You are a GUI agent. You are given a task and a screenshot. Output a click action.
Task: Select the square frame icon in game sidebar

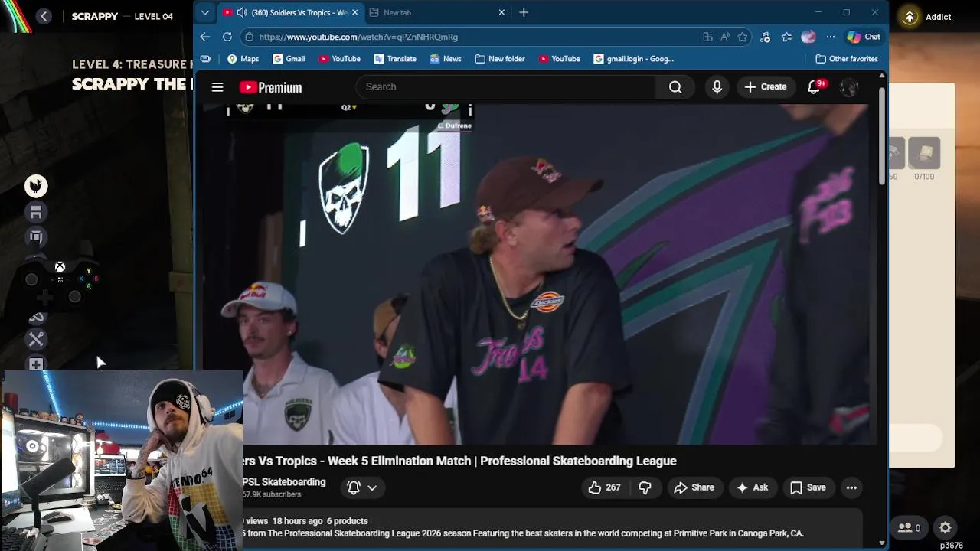(x=36, y=237)
